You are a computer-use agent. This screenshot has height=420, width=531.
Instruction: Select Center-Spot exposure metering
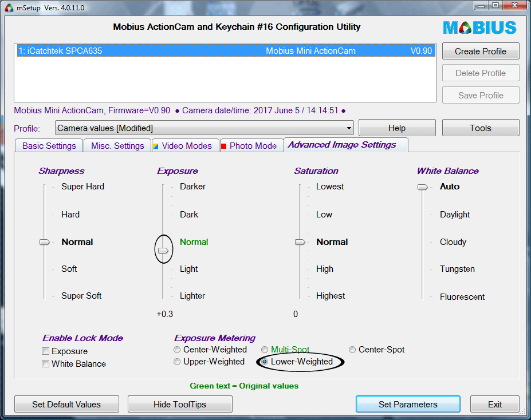(352, 350)
